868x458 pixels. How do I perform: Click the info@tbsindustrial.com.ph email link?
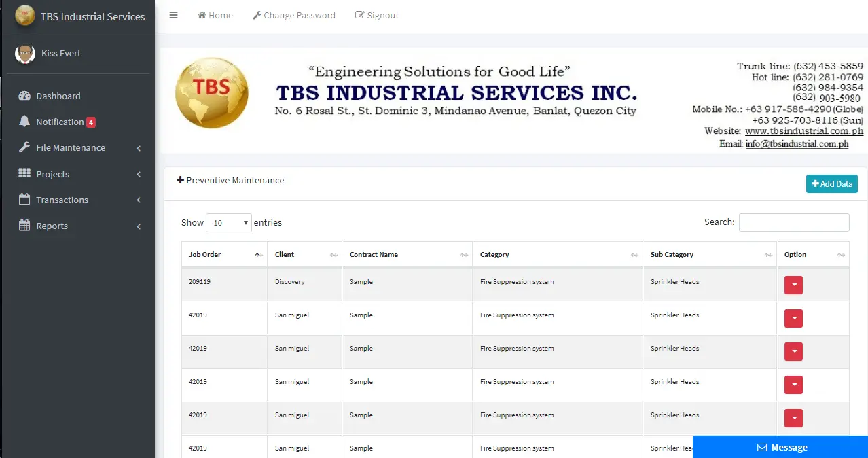797,144
